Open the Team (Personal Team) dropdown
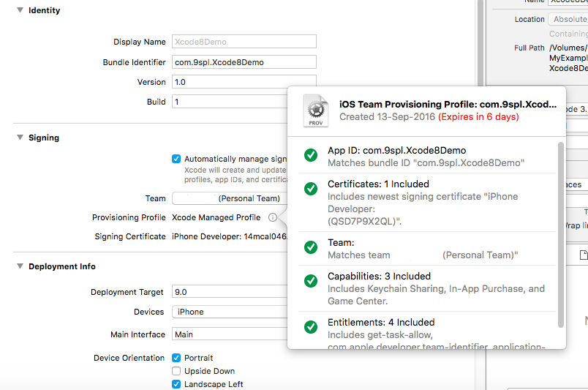 coord(228,198)
